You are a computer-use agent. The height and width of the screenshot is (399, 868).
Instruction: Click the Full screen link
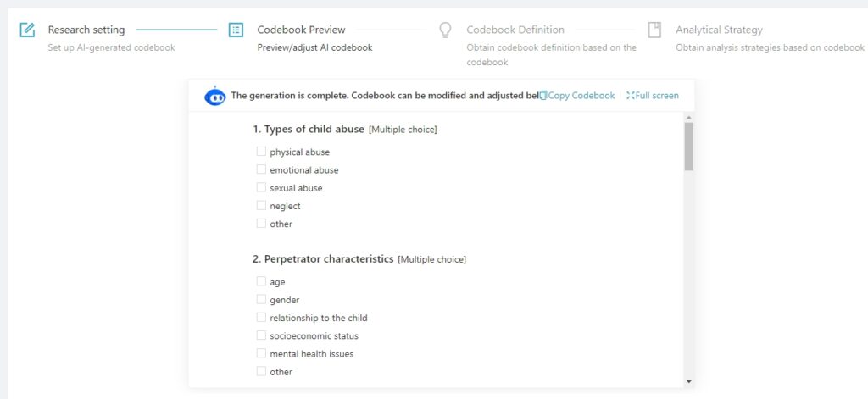(657, 96)
